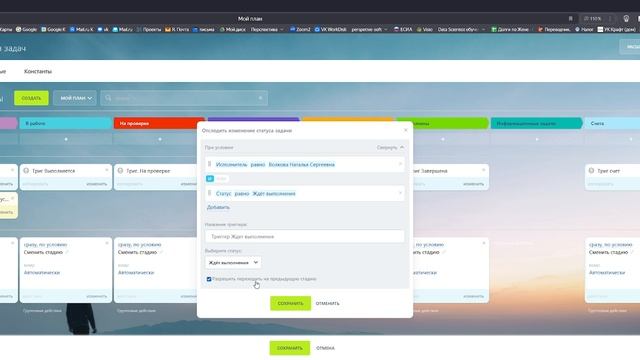Close the task status change dialog
Viewport: 640px width, 360px height.
click(x=405, y=130)
